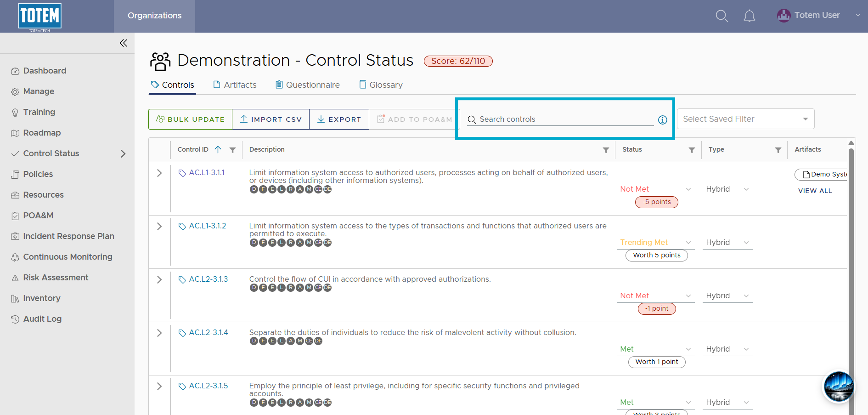868x415 pixels.
Task: Open Continuous Monitoring in the sidebar
Action: click(x=68, y=257)
